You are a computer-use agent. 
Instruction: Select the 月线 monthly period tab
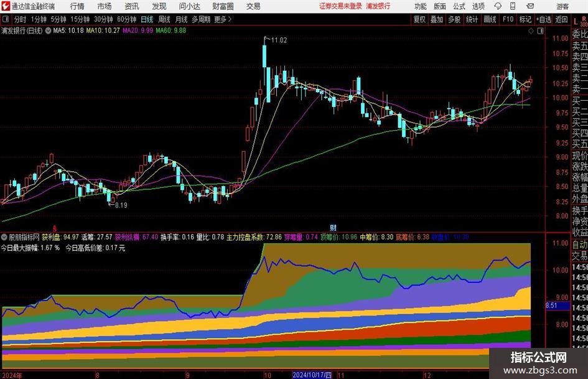pos(182,19)
